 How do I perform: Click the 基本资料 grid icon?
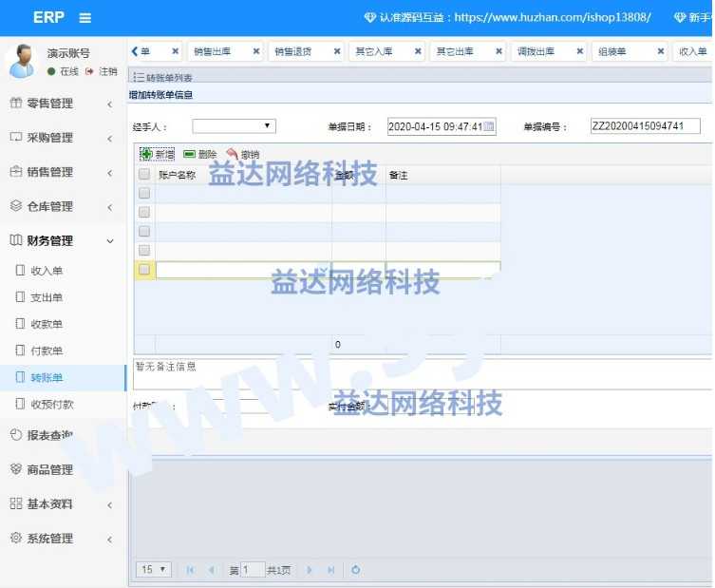click(x=16, y=503)
